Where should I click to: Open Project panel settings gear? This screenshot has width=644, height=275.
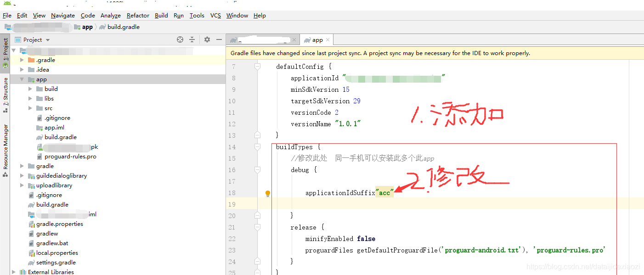(x=207, y=40)
